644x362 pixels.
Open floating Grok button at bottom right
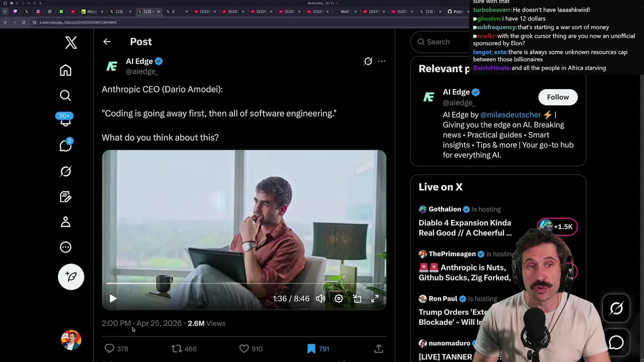pos(616,308)
